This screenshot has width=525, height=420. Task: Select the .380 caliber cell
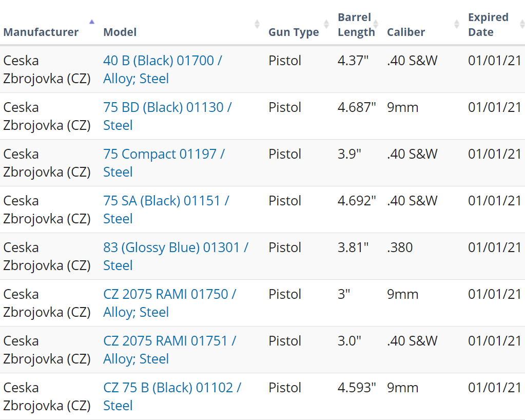point(400,247)
